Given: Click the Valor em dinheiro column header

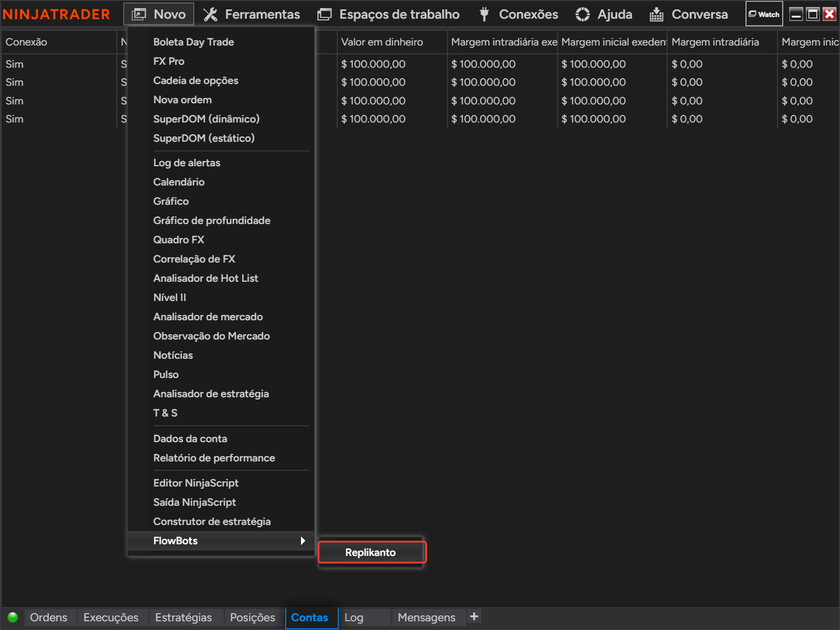Looking at the screenshot, I should (x=392, y=42).
